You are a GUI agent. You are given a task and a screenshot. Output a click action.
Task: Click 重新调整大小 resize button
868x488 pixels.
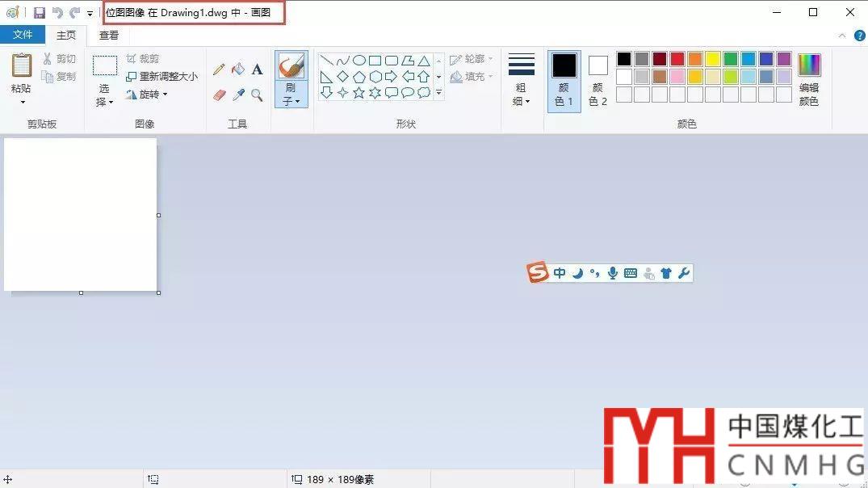click(x=161, y=77)
